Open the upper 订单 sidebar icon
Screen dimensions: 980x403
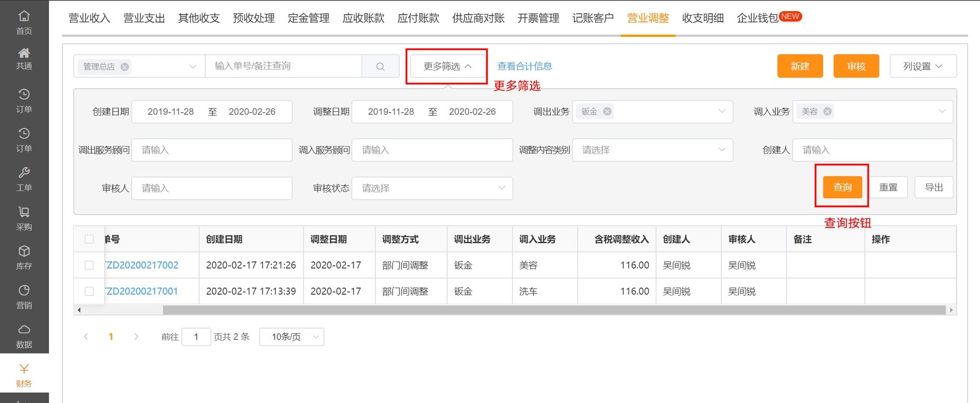pos(24,101)
